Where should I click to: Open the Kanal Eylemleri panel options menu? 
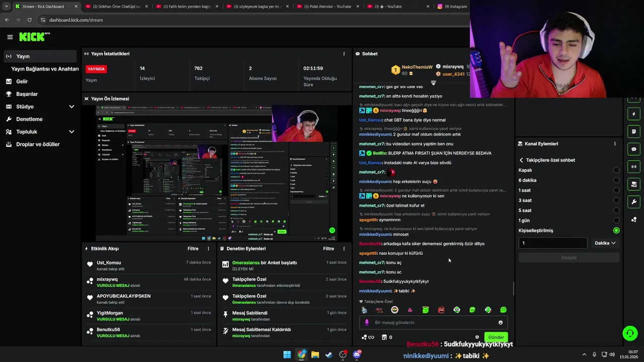pos(615,144)
